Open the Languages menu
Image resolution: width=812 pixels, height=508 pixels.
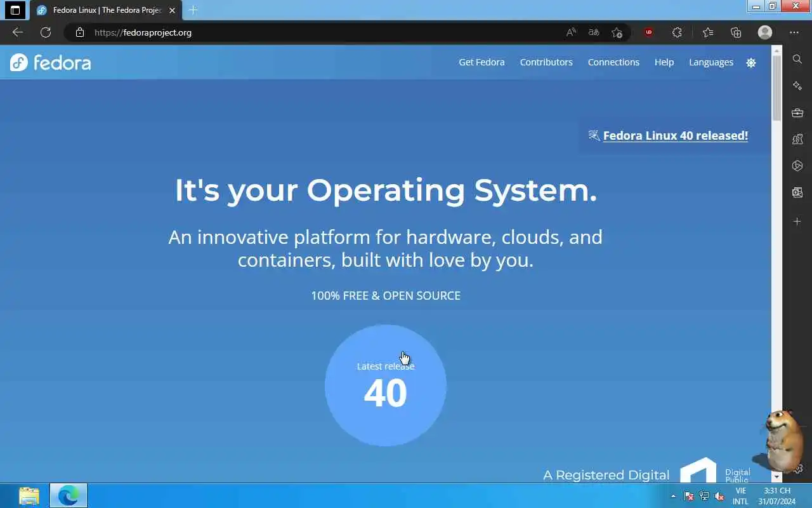pyautogui.click(x=711, y=62)
